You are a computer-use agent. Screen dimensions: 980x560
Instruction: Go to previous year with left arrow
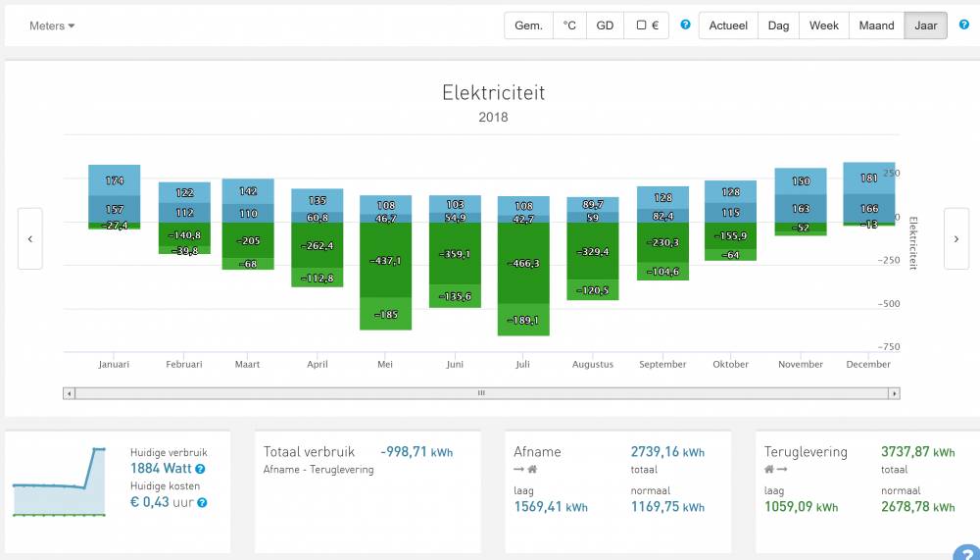[30, 238]
